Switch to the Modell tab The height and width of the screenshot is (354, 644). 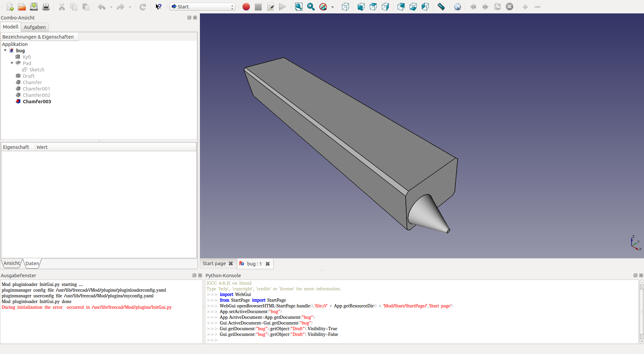point(10,27)
